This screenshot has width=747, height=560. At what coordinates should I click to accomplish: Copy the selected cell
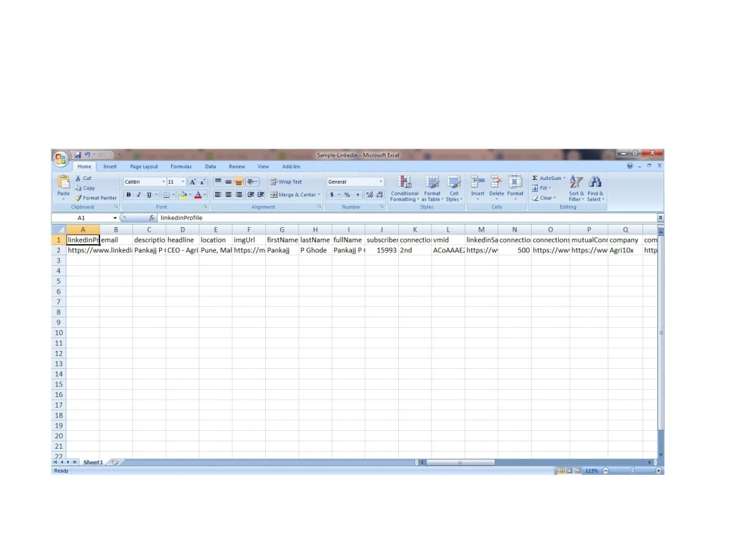pos(85,188)
